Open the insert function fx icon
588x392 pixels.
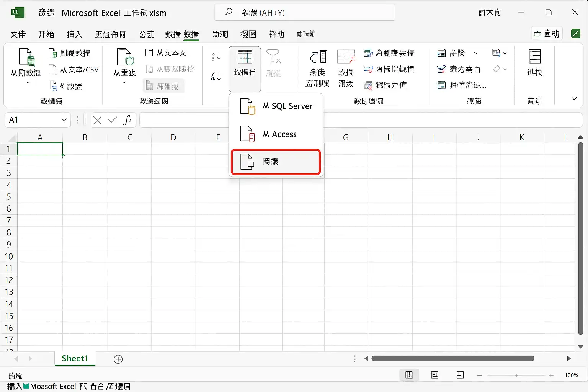click(x=128, y=120)
